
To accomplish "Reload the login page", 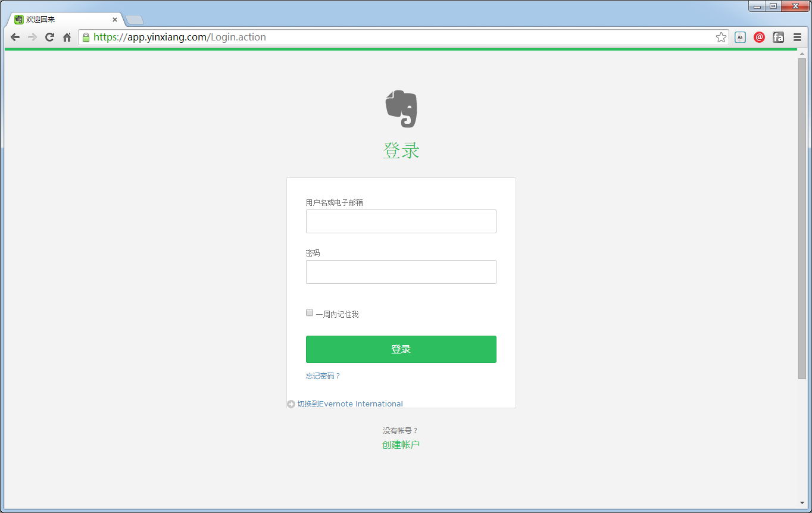I will [x=50, y=37].
